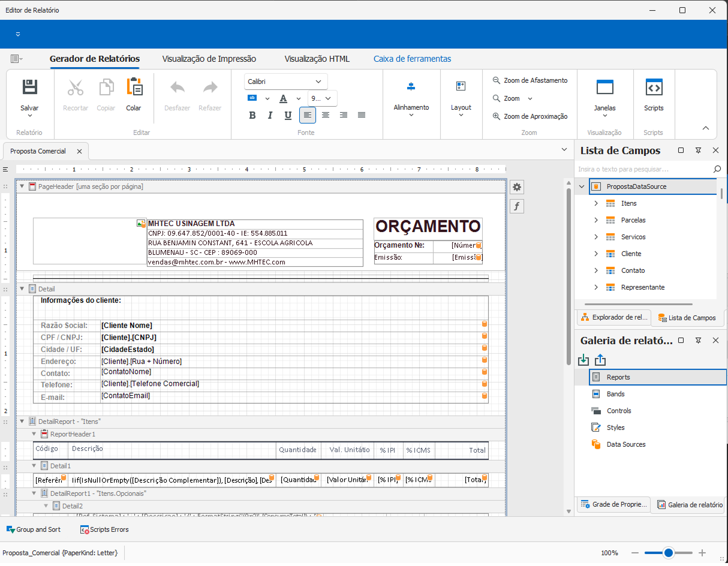Collapse the PageHeader band
This screenshot has width=728, height=566.
coord(22,186)
